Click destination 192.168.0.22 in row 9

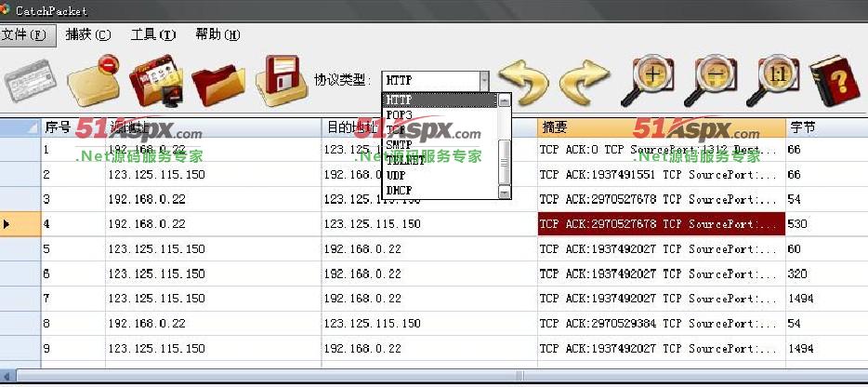click(429, 348)
